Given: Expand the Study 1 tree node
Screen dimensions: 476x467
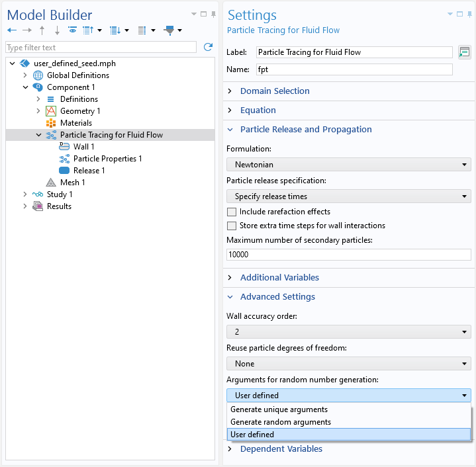Looking at the screenshot, I should click(25, 194).
